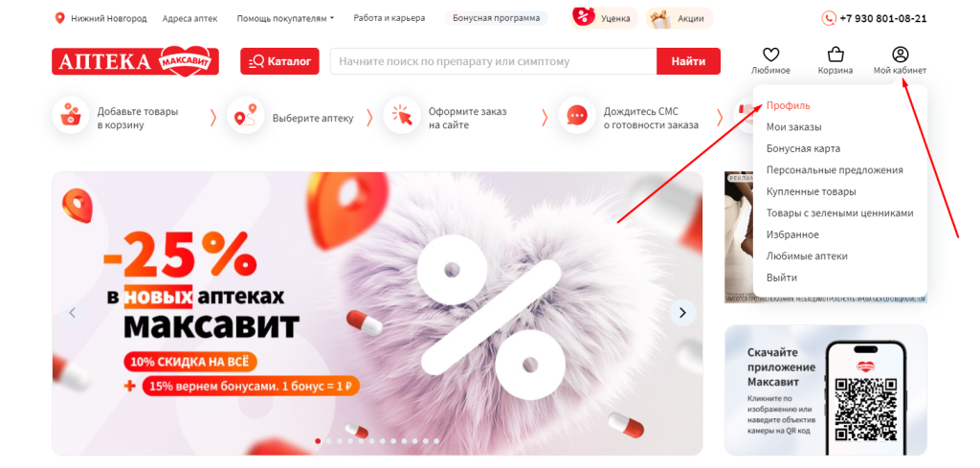Open the Корзина shopping bag icon
This screenshot has height=468, width=980.
point(835,55)
